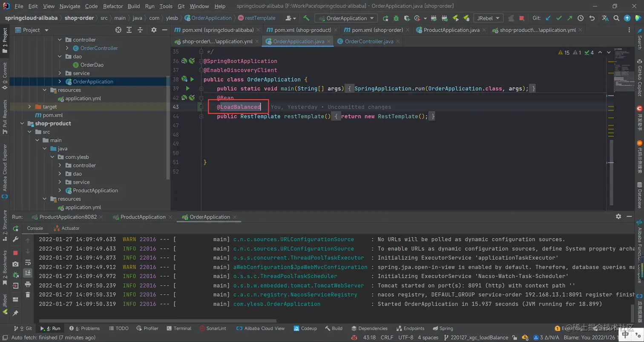This screenshot has height=342, width=644.
Task: Click the Git update project arrow
Action: (x=549, y=18)
